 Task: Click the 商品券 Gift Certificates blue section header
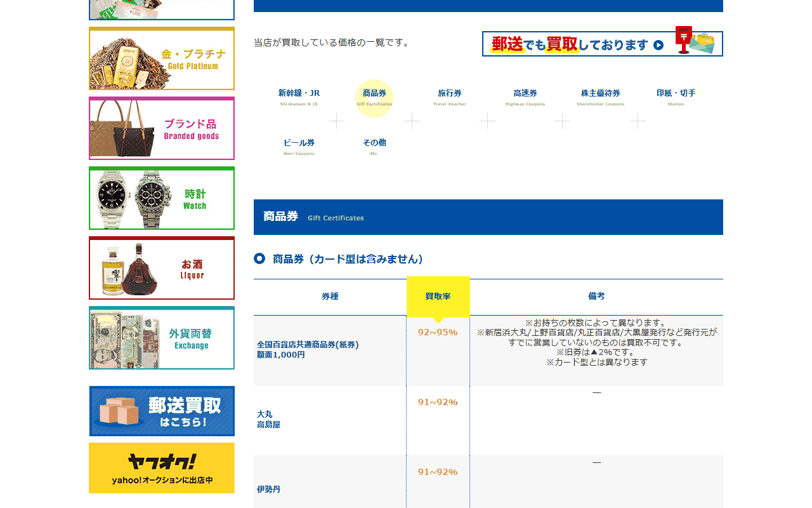click(x=488, y=217)
